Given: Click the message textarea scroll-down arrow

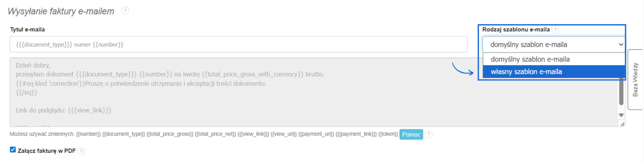Looking at the screenshot, I should [x=621, y=115].
